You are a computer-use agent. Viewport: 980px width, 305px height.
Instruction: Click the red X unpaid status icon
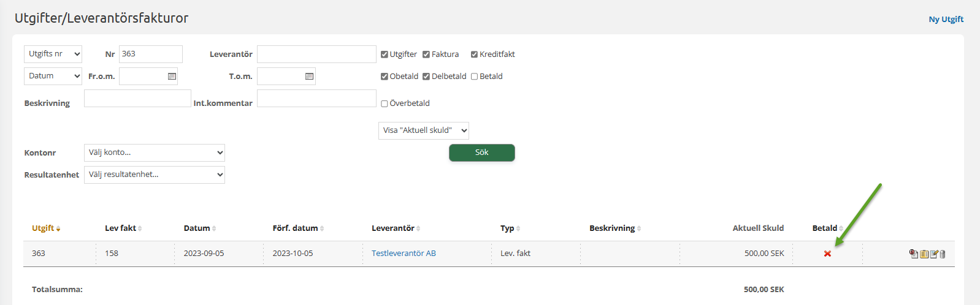(x=827, y=254)
